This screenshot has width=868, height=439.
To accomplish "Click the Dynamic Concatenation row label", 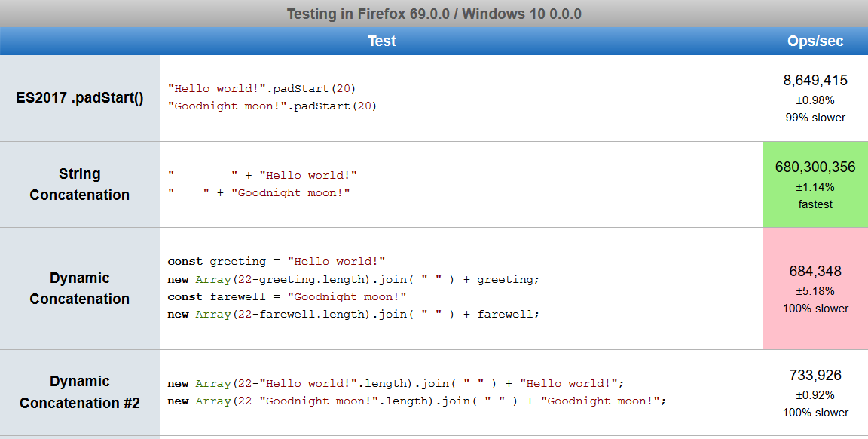I will (80, 288).
